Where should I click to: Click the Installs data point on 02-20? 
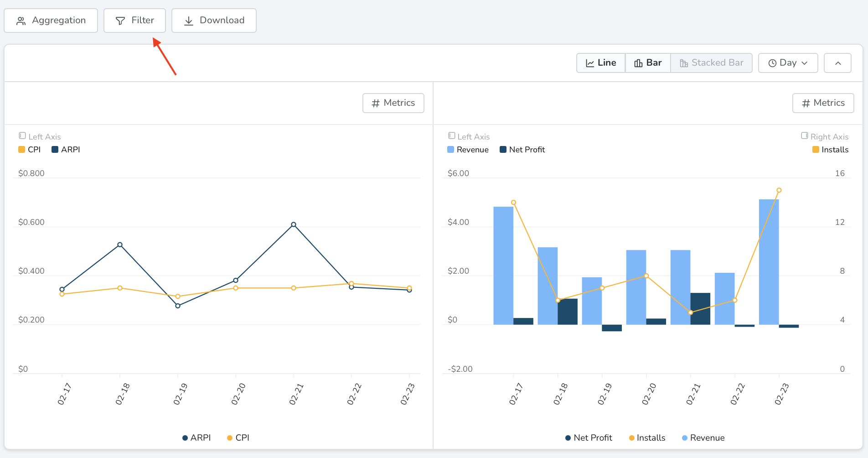pos(646,276)
